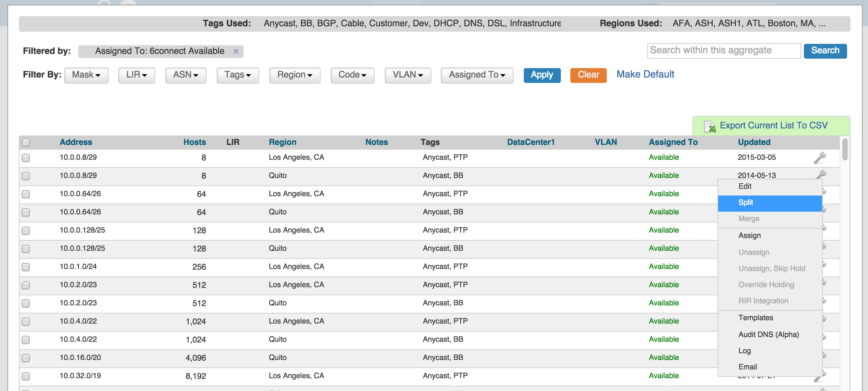Check the box for 10.0.1.0/24 row
Image resolution: width=868 pixels, height=391 pixels.
26,267
